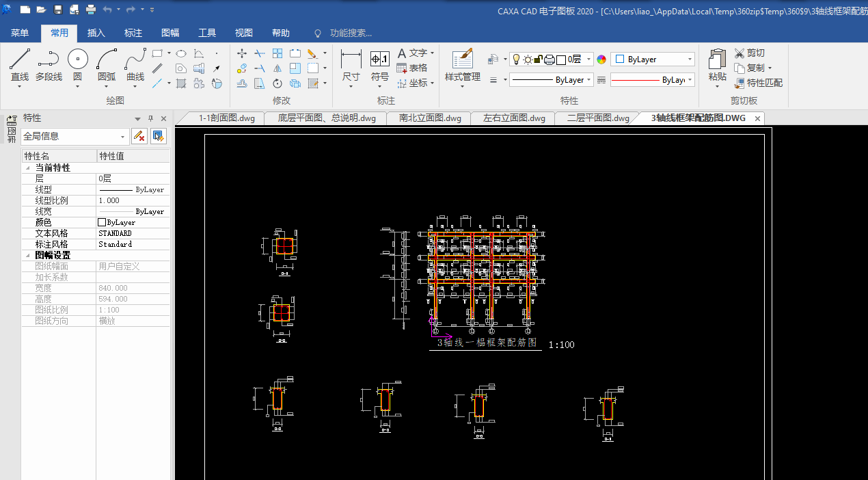Click the erase tool icon

pyautogui.click(x=312, y=53)
